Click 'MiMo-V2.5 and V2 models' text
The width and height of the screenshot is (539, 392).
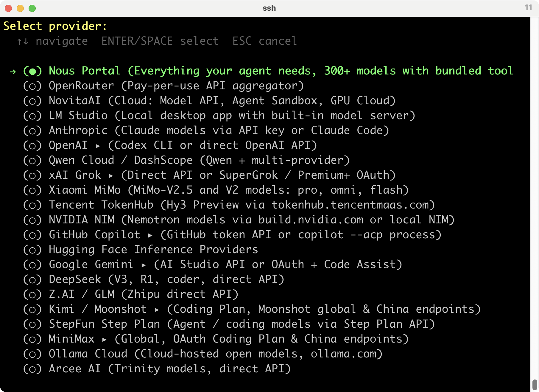(x=209, y=190)
